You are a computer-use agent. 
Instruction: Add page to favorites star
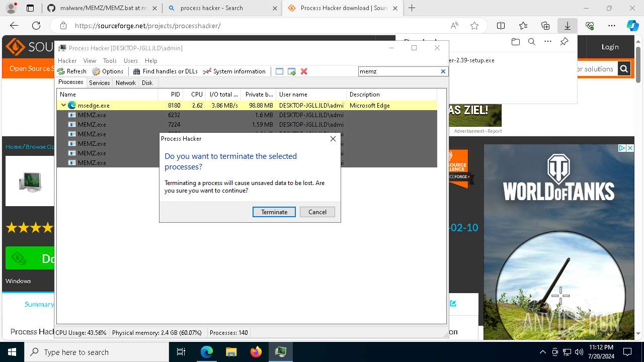point(474,26)
